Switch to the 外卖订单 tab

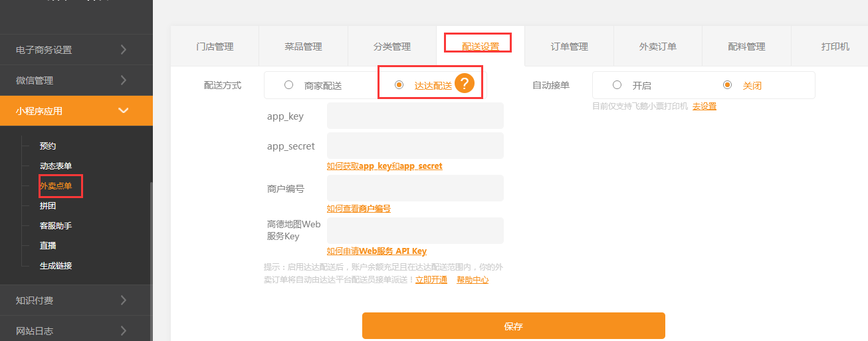657,47
